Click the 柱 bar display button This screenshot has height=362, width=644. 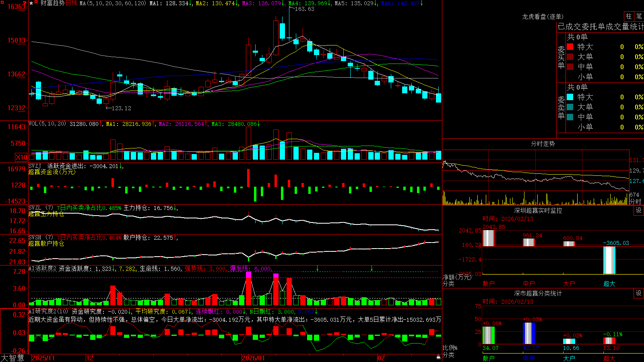pos(629,16)
